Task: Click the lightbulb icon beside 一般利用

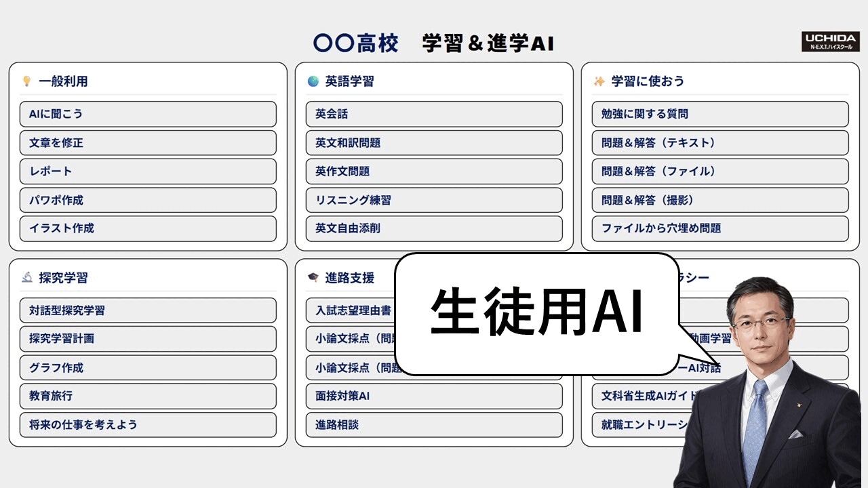Action: coord(26,81)
